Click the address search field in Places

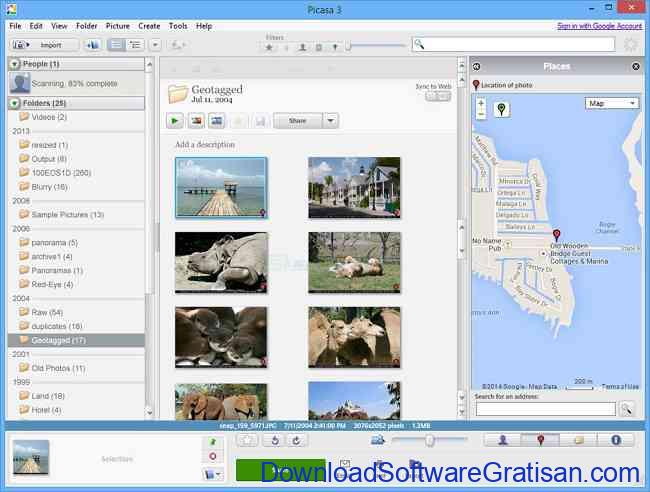coord(546,409)
